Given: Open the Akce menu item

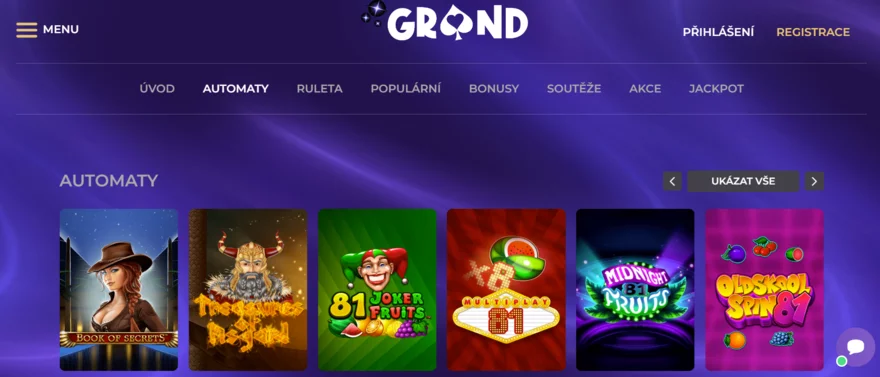Looking at the screenshot, I should (x=645, y=89).
